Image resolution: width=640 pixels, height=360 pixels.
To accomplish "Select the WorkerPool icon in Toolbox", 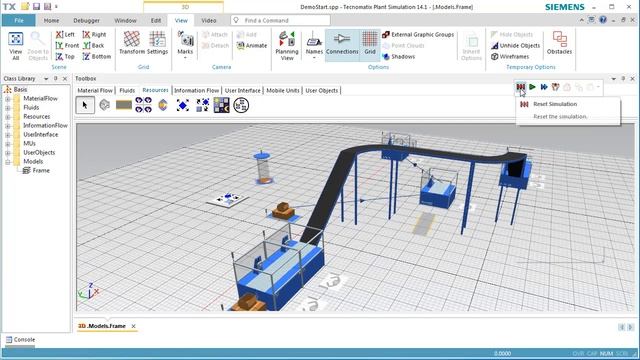I will point(144,105).
